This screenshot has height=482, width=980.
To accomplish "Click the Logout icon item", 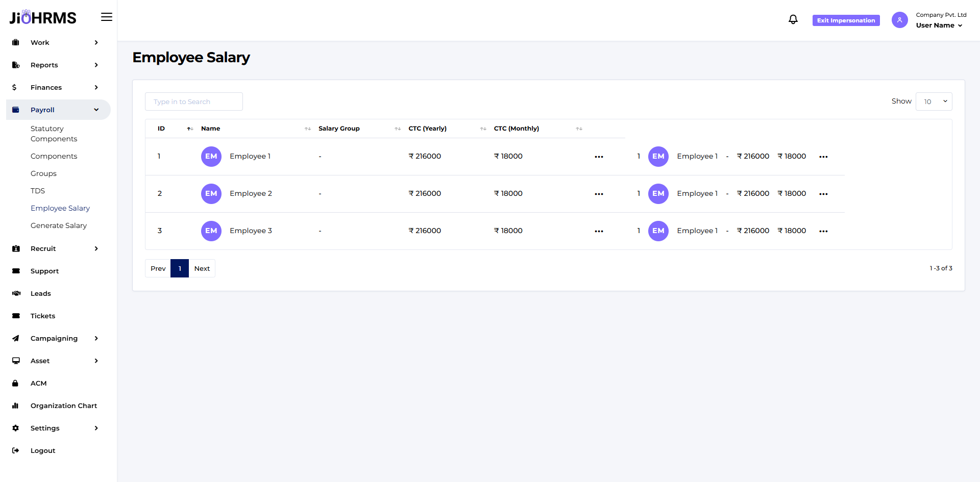I will (16, 450).
